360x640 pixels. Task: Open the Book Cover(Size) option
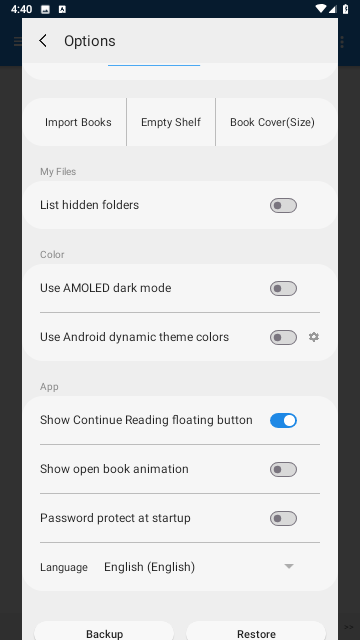272,122
